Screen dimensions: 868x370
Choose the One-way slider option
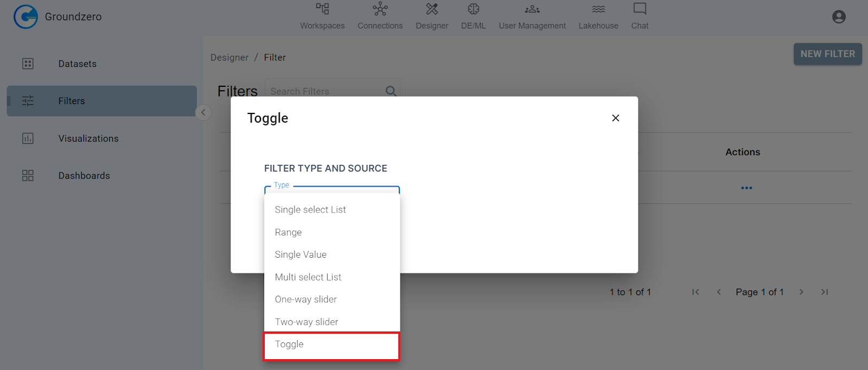pos(305,299)
